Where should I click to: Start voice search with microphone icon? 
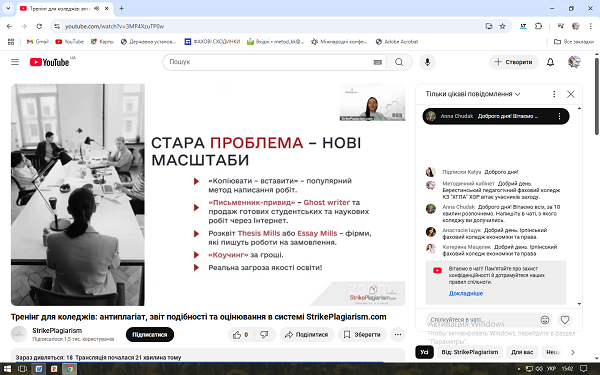click(x=427, y=62)
